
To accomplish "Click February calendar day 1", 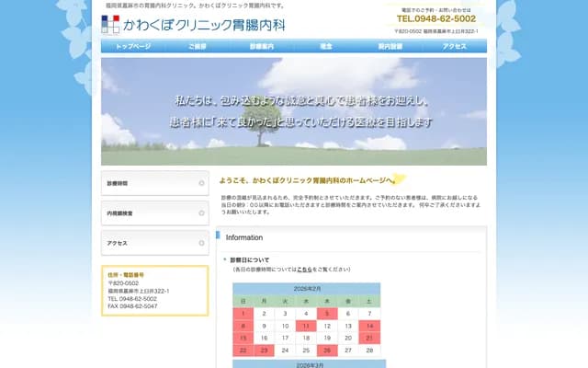I will [x=243, y=314].
